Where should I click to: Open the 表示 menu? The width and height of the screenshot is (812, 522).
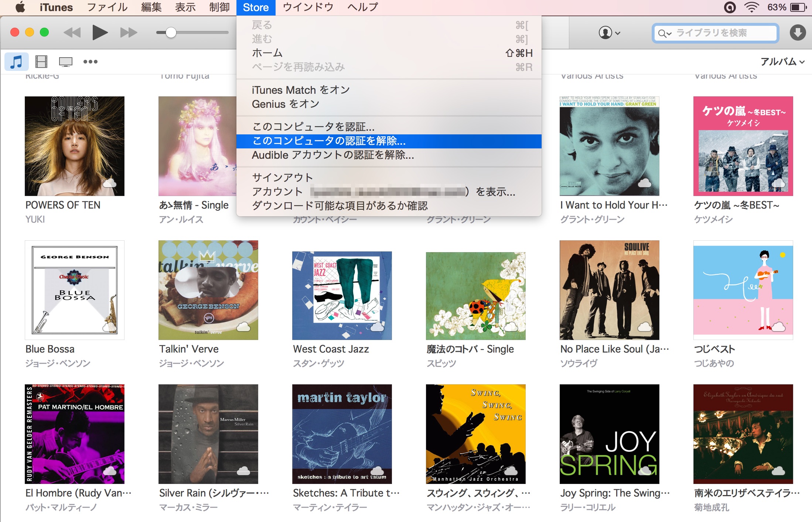(x=185, y=7)
